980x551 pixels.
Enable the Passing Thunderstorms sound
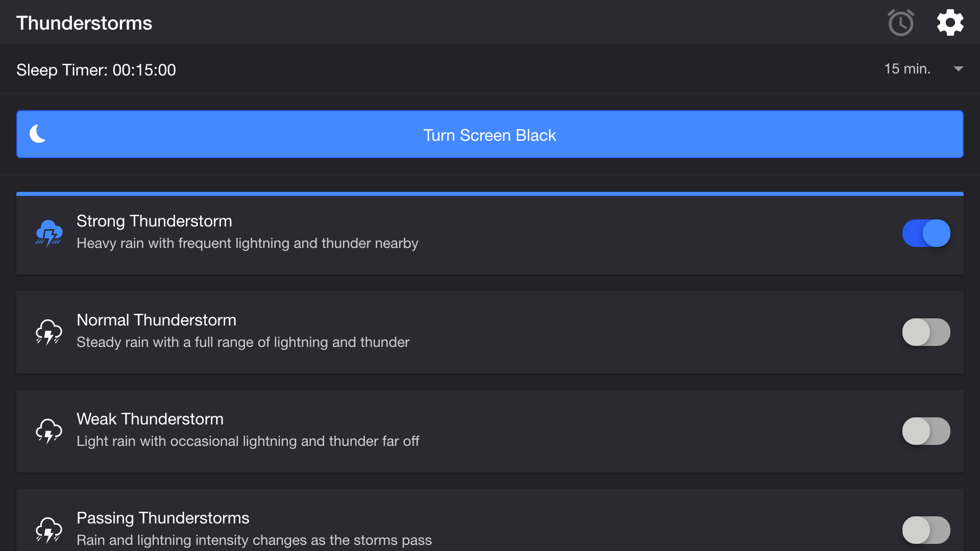click(926, 530)
